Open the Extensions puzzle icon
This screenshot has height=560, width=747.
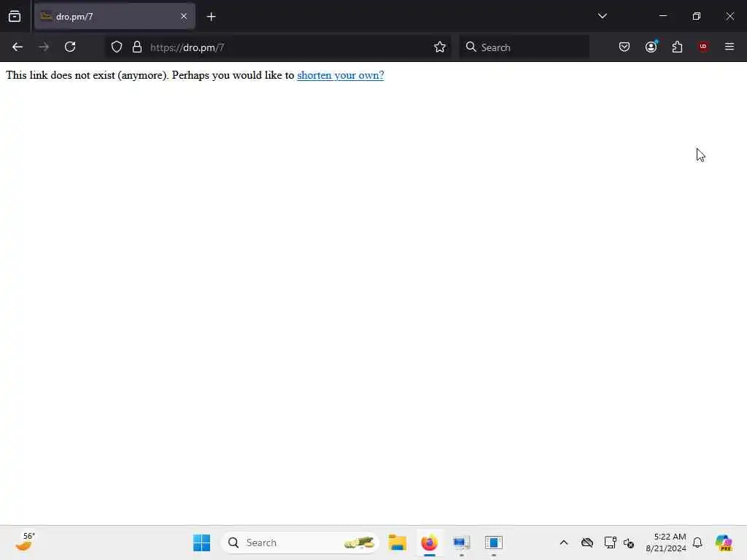pyautogui.click(x=677, y=47)
